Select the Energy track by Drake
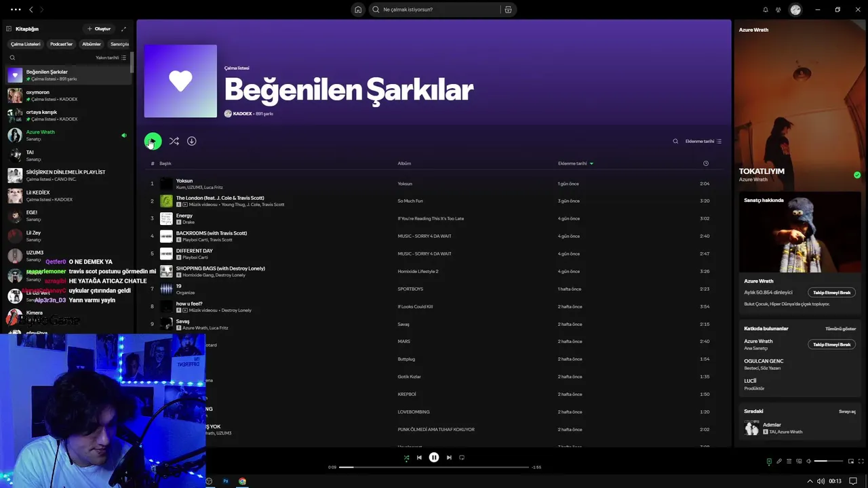 (x=184, y=216)
